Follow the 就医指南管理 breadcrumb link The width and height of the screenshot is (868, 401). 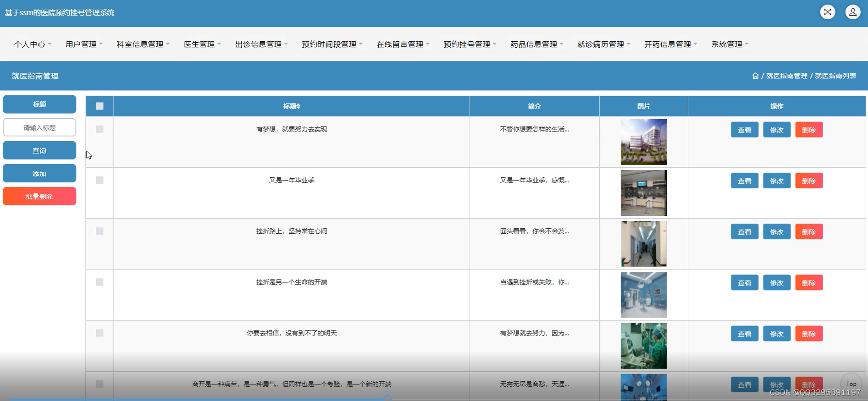pyautogui.click(x=787, y=76)
